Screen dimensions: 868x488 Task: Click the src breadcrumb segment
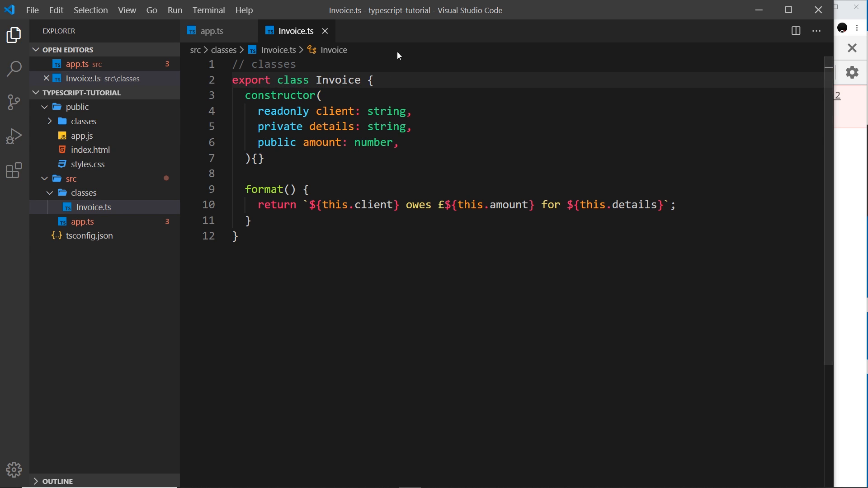[x=195, y=50]
